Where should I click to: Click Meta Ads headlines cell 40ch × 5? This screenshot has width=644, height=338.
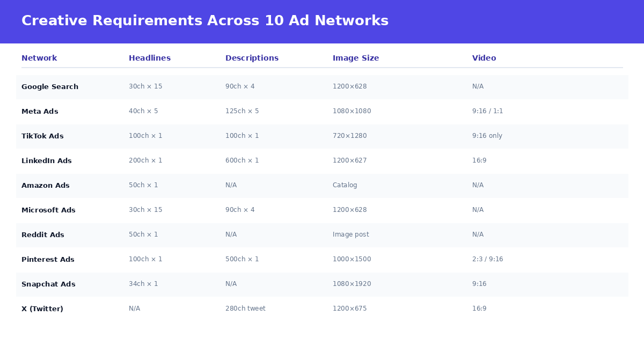pos(143,111)
